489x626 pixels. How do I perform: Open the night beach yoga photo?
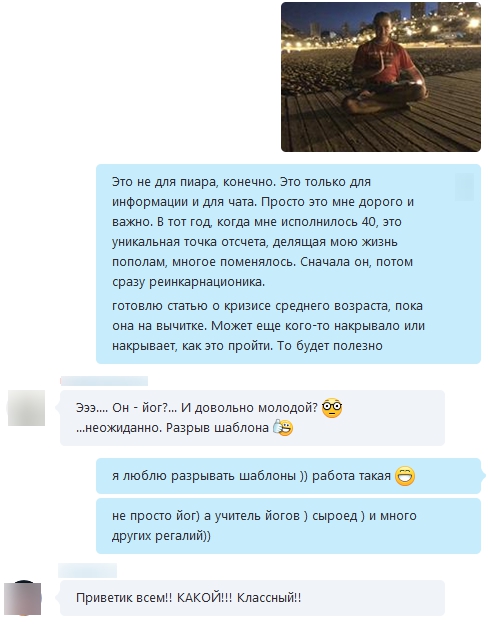381,77
